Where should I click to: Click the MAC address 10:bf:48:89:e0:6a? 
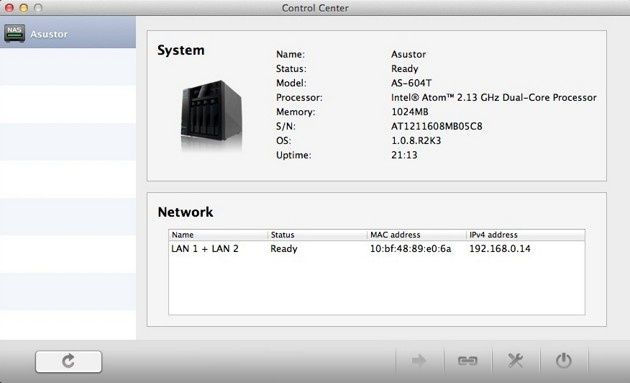point(410,249)
